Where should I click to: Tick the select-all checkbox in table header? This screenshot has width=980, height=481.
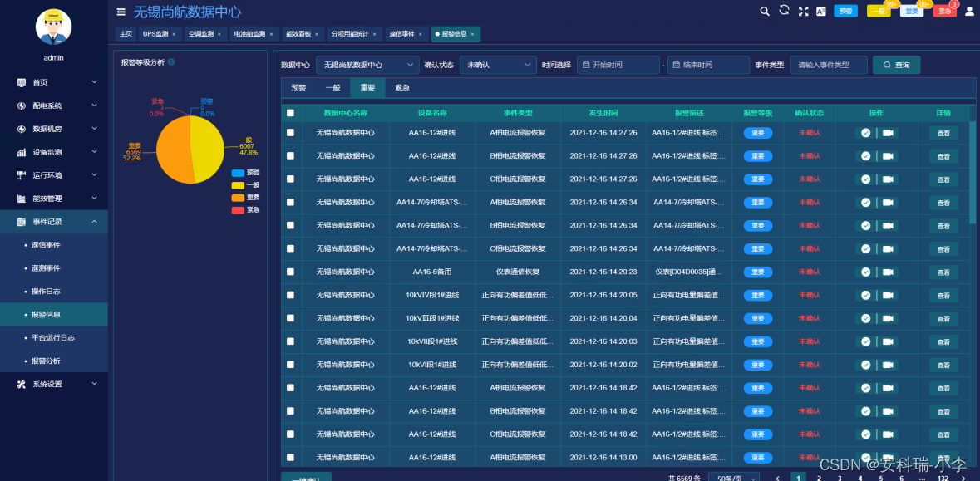pos(290,113)
